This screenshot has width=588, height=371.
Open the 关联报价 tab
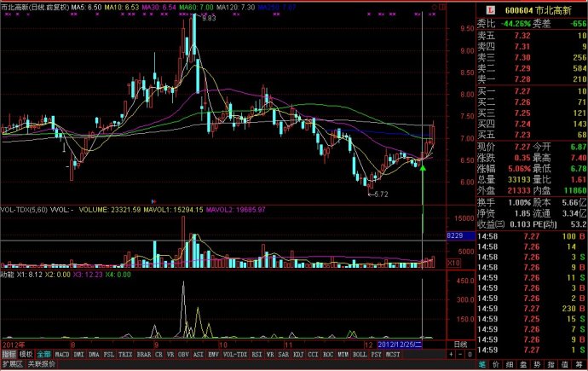point(42,363)
